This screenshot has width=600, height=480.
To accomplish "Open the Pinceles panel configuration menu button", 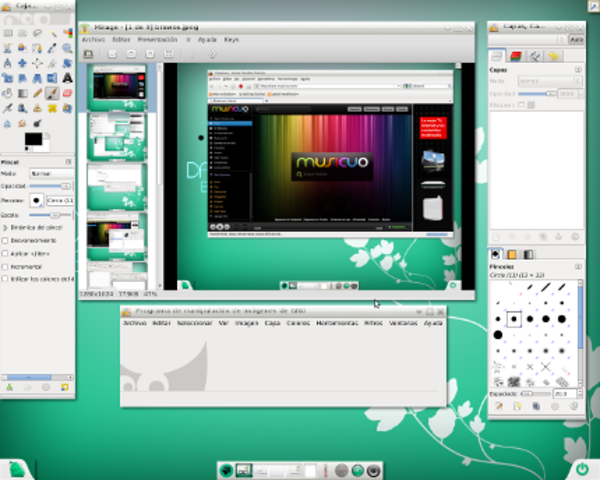I will click(578, 266).
